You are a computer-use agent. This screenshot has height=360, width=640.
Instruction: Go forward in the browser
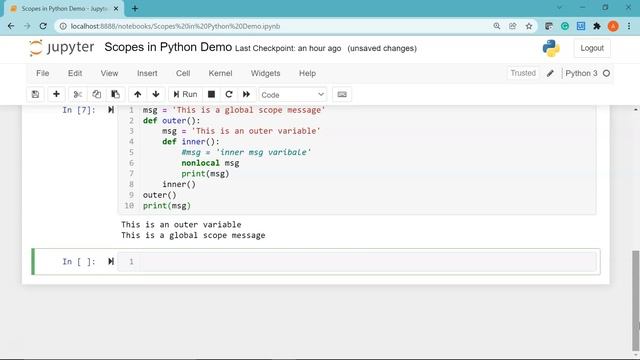(x=27, y=26)
